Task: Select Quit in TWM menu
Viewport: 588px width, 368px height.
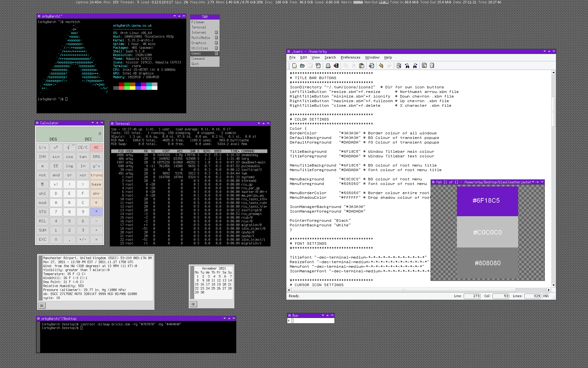Action: point(205,64)
